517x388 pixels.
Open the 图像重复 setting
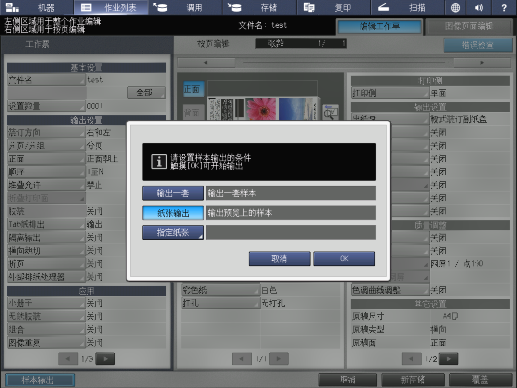click(46, 342)
